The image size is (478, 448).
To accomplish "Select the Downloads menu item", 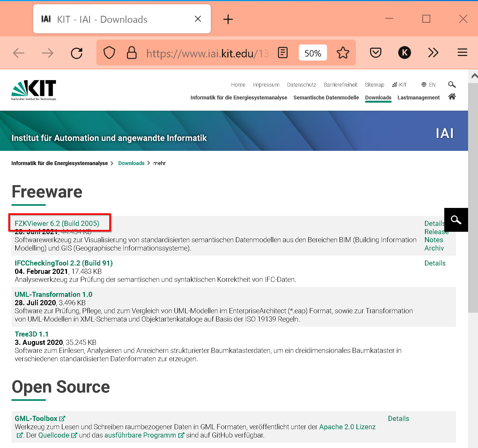I will (x=378, y=98).
